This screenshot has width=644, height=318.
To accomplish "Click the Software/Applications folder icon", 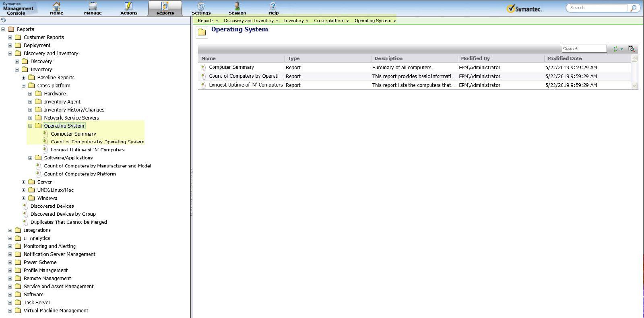I will click(38, 158).
